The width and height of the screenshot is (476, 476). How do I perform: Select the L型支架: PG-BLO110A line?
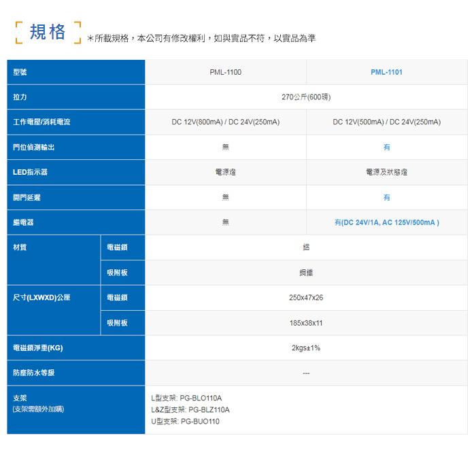pos(186,398)
